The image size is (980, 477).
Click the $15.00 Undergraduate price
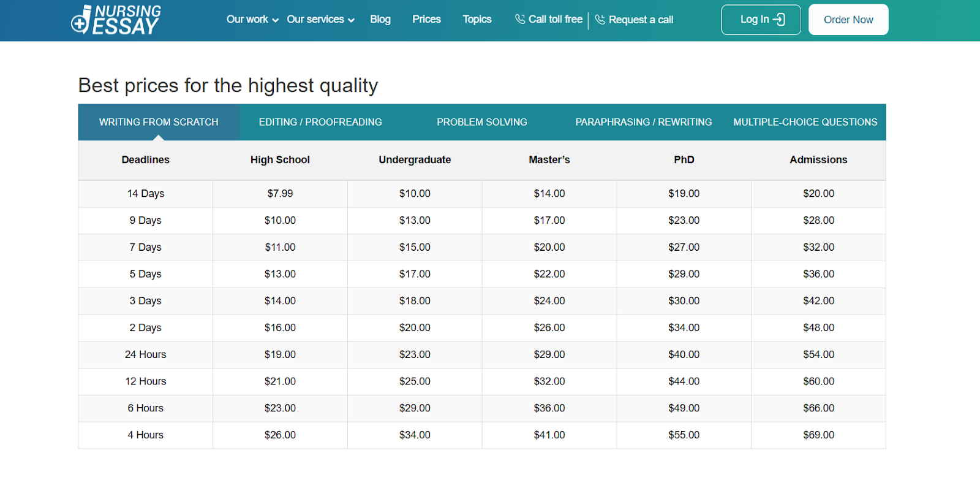pos(415,247)
